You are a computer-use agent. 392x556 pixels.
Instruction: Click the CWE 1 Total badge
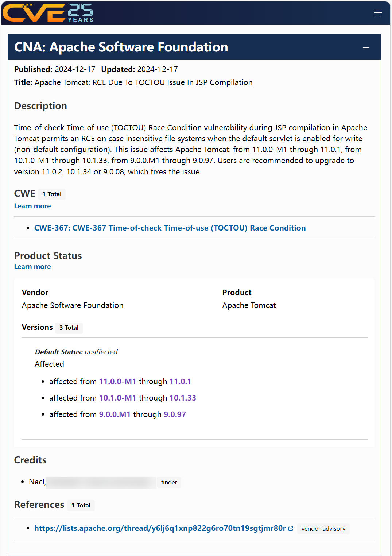tap(52, 194)
